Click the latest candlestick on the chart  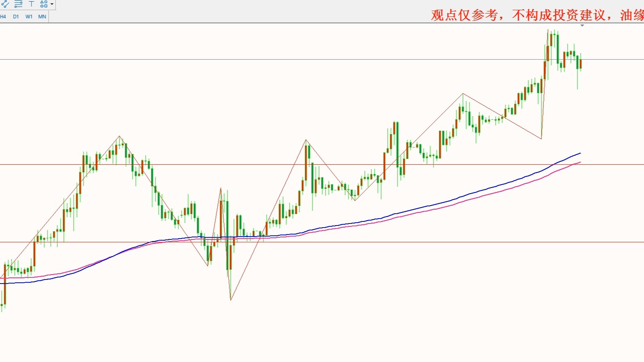pyautogui.click(x=581, y=64)
